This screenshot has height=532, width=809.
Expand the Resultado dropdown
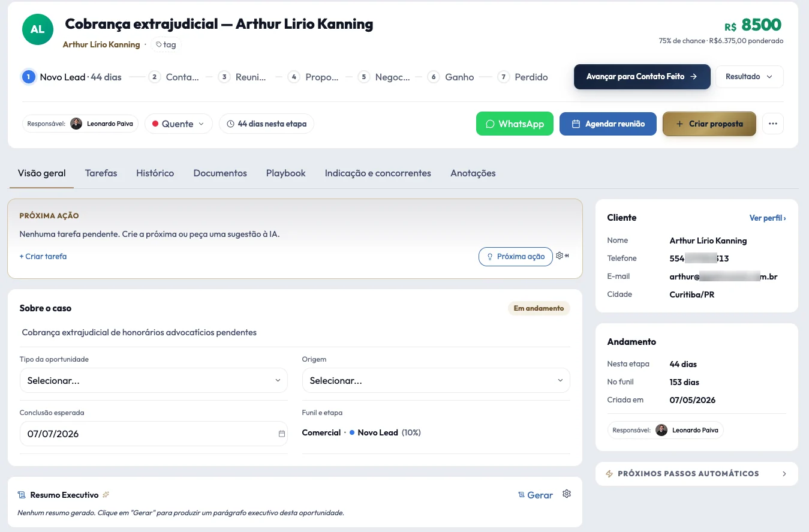750,77
